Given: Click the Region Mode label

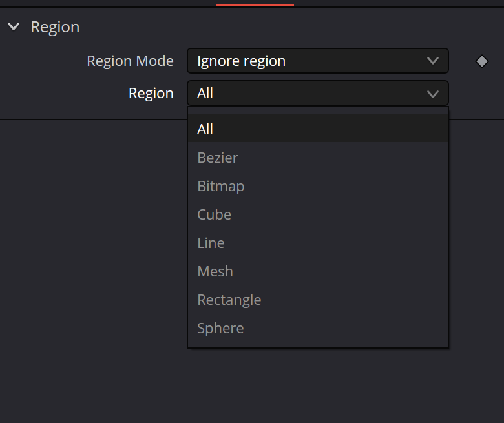Looking at the screenshot, I should [130, 61].
